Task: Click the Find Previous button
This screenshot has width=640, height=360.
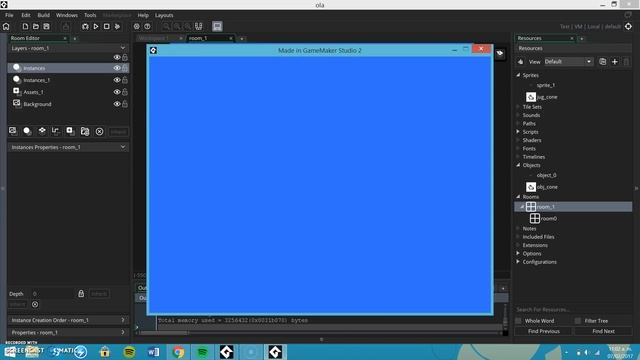Action: pos(544,331)
